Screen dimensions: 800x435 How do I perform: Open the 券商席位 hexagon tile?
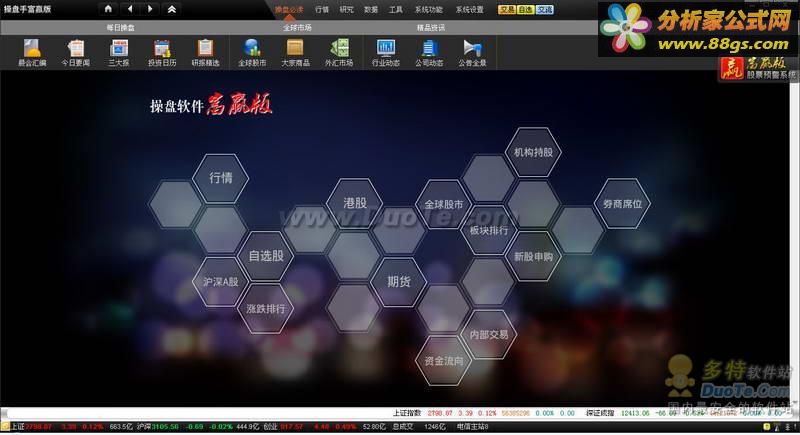pyautogui.click(x=622, y=204)
